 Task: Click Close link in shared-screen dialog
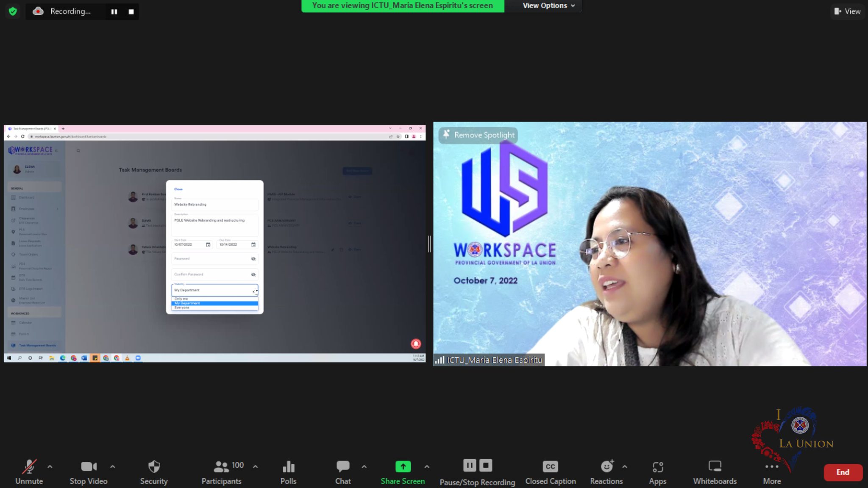pos(178,189)
